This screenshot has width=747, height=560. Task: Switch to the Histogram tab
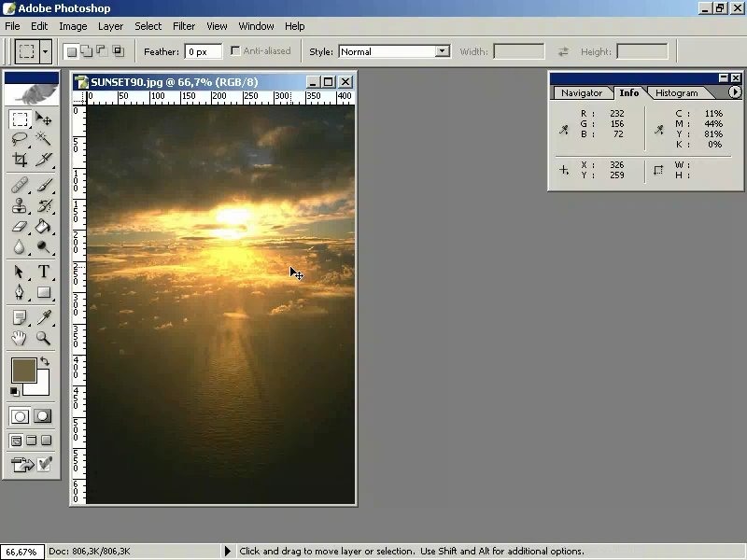(x=676, y=92)
